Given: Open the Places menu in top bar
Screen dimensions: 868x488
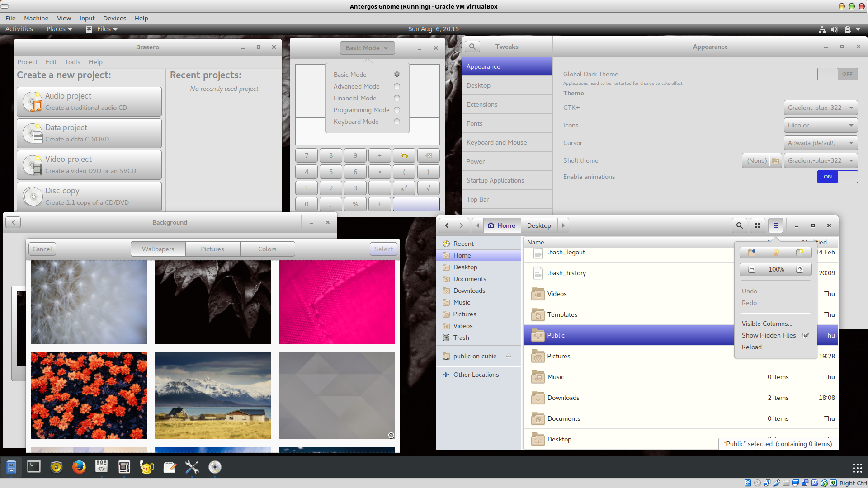Looking at the screenshot, I should point(59,29).
